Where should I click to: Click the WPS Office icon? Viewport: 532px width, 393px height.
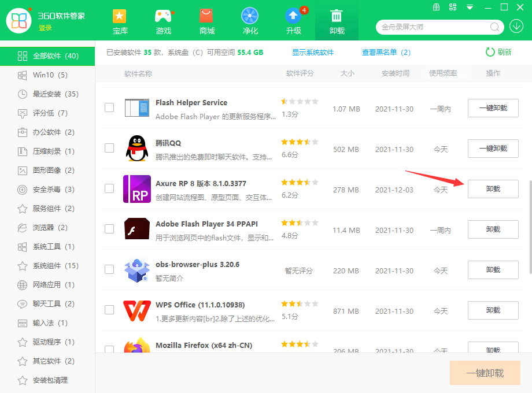point(137,310)
